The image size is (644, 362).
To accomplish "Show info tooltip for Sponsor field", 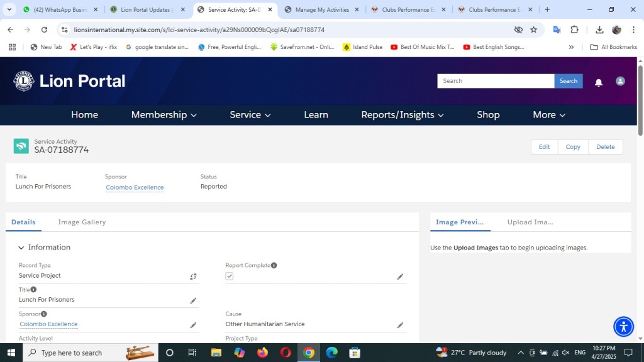I will (43, 314).
